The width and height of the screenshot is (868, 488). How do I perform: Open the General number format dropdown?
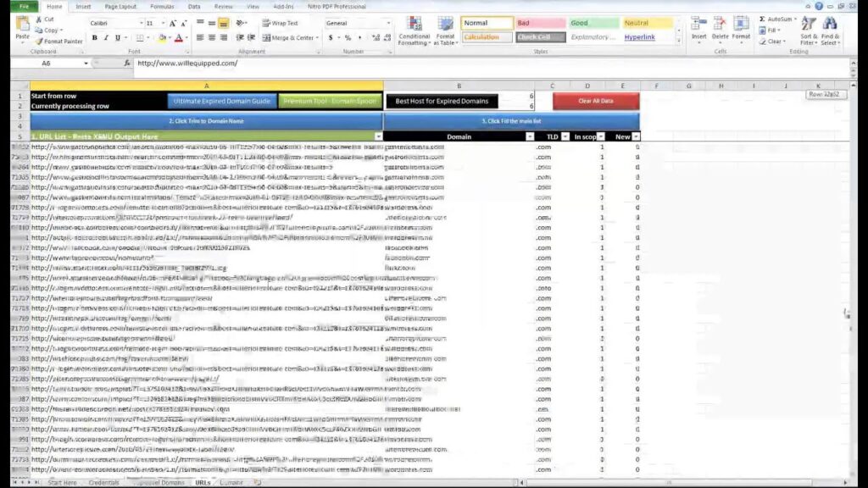coord(388,23)
